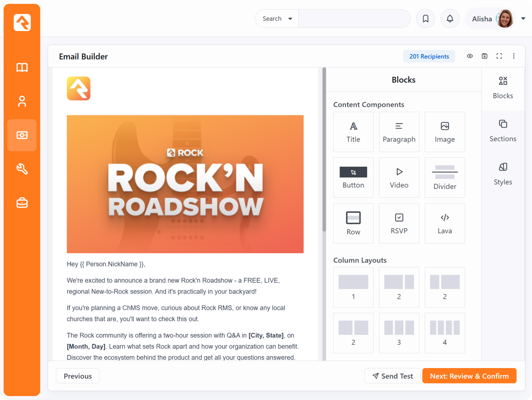Open the person icon in sidebar

tap(22, 101)
